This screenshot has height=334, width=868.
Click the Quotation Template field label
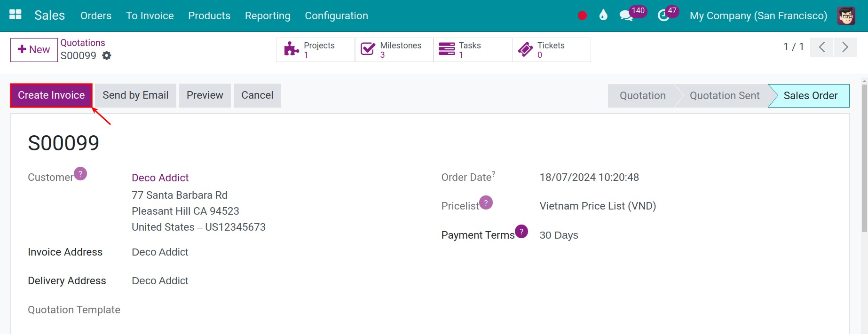(x=74, y=310)
